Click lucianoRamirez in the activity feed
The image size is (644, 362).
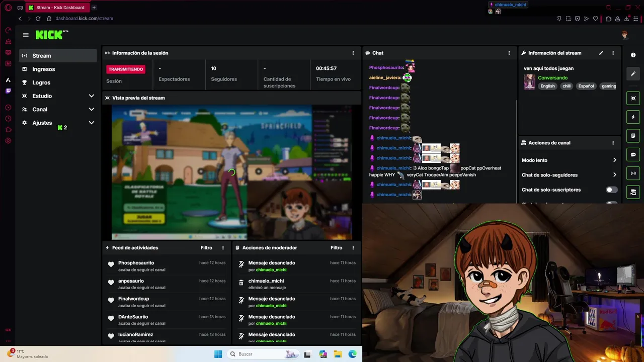click(135, 334)
